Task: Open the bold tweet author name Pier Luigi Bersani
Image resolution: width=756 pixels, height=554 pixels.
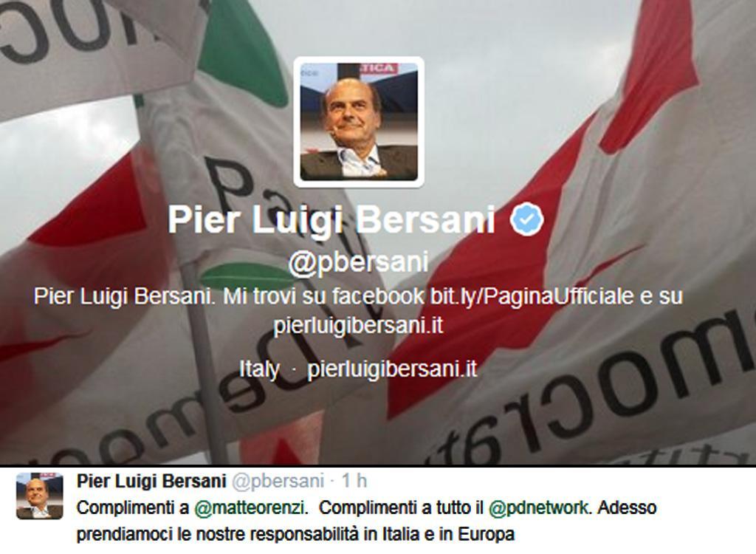Action: [151, 481]
